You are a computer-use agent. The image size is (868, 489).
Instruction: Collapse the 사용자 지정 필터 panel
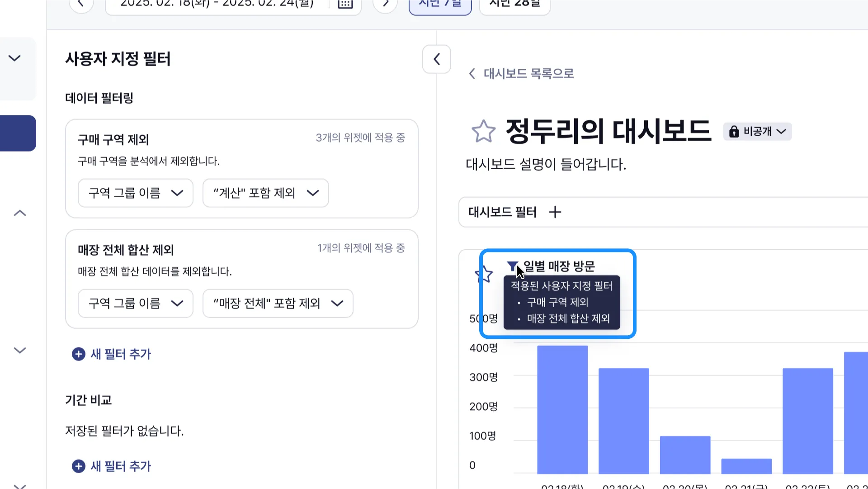(x=436, y=59)
